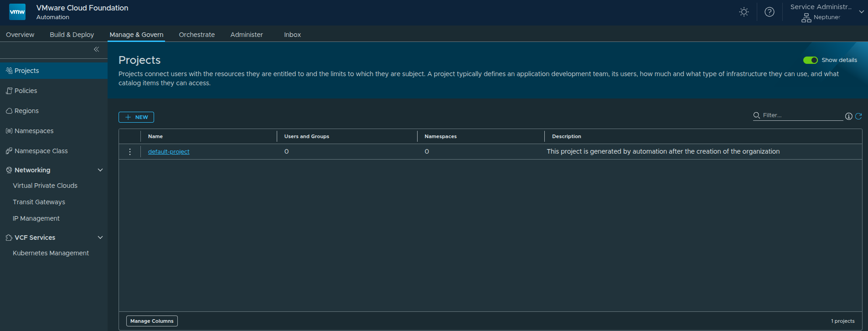Click the magnifier search icon in filter
Screen dimensions: 868x331
coord(756,115)
